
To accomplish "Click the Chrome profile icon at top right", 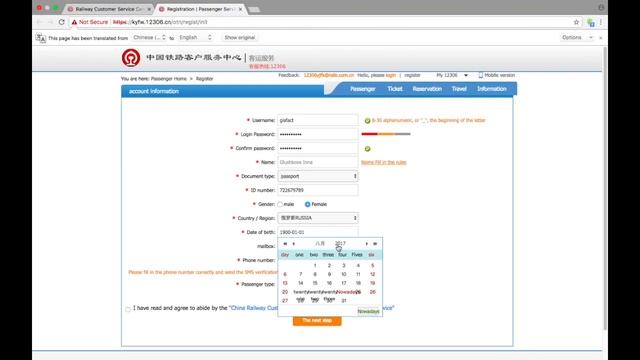I will (601, 7).
